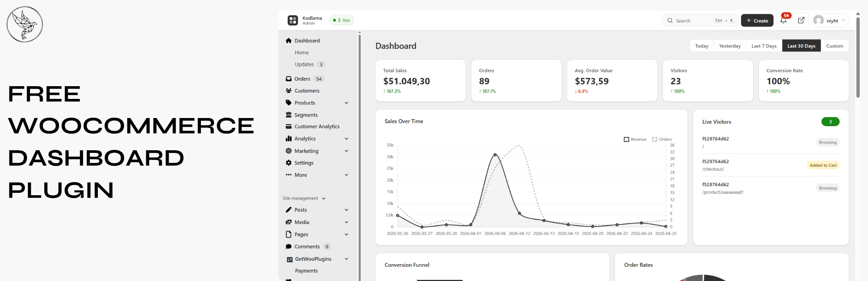Click the Media images icon
The height and width of the screenshot is (281, 868).
289,222
